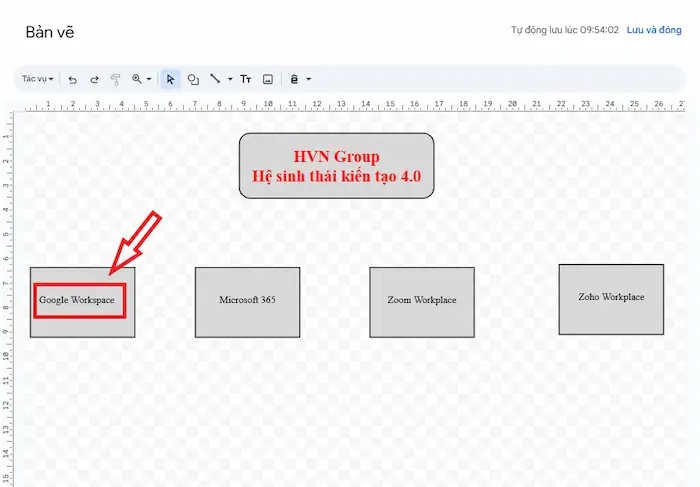Pick the line tool
The height and width of the screenshot is (487, 700).
(x=215, y=79)
